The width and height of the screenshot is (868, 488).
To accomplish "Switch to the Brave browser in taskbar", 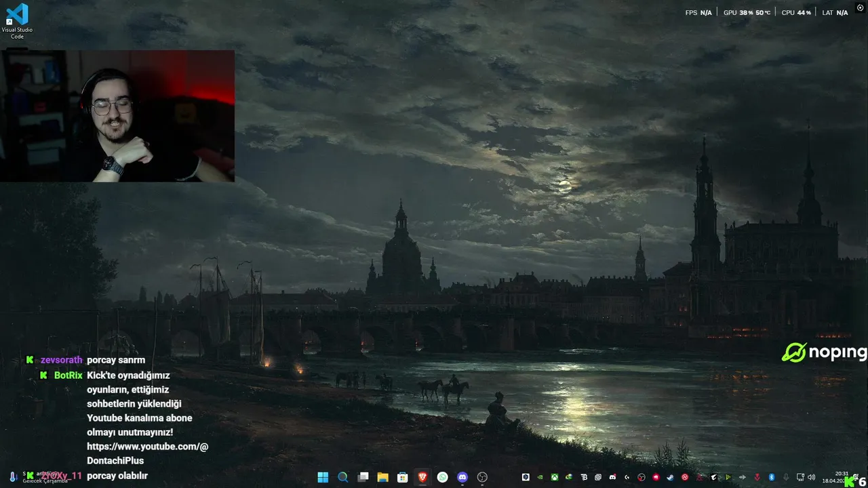I will [x=422, y=477].
